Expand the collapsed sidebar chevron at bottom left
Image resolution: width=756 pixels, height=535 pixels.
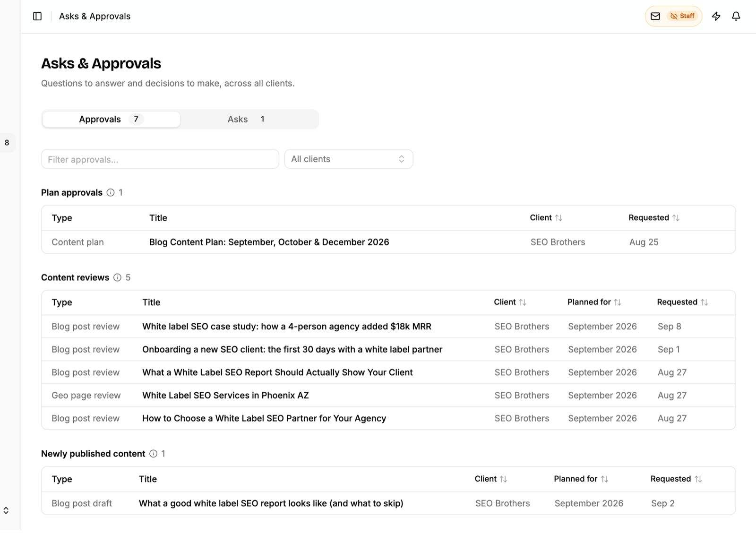pos(6,510)
